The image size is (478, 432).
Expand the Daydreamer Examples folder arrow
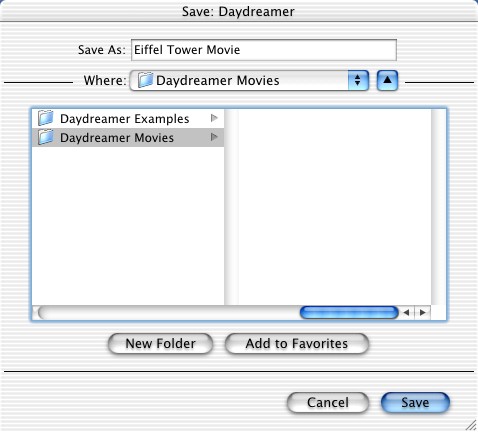pos(214,118)
